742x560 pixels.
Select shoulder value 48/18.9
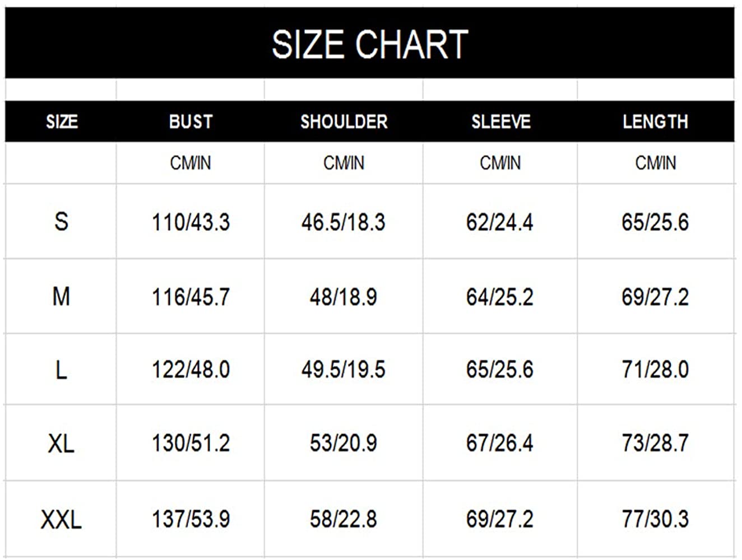click(x=344, y=297)
